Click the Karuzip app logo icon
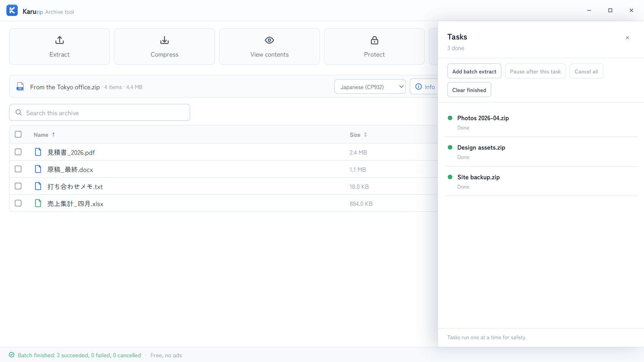This screenshot has width=644, height=362. (x=12, y=10)
